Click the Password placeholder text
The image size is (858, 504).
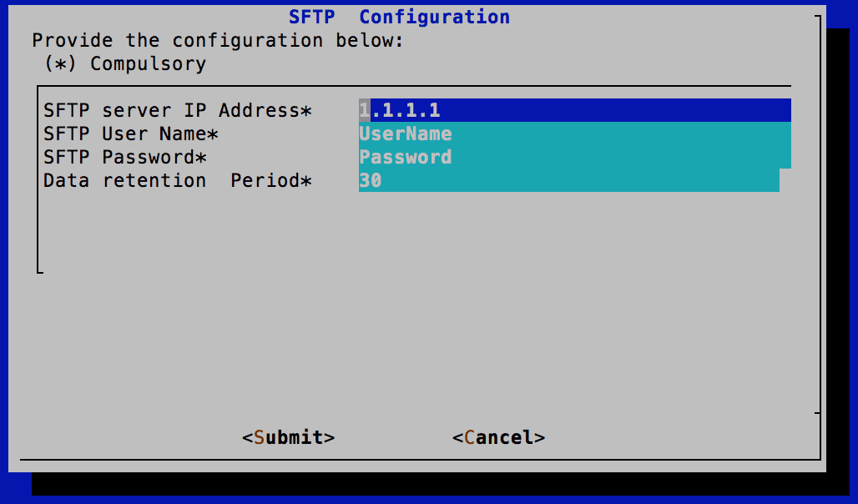[x=406, y=156]
